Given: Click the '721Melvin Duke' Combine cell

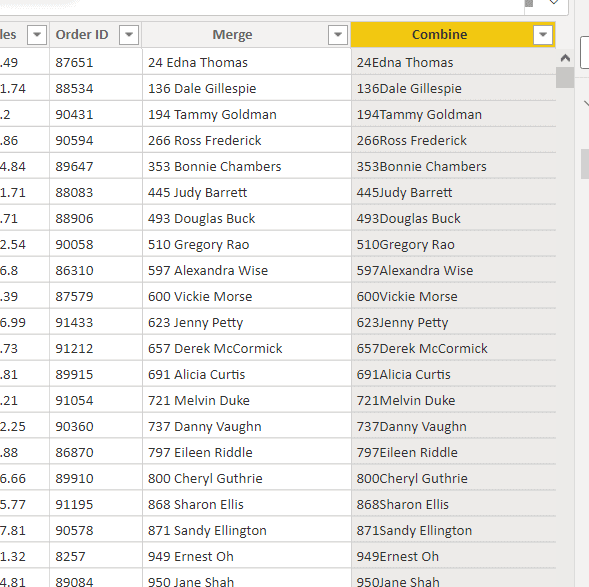Looking at the screenshot, I should coord(454,400).
